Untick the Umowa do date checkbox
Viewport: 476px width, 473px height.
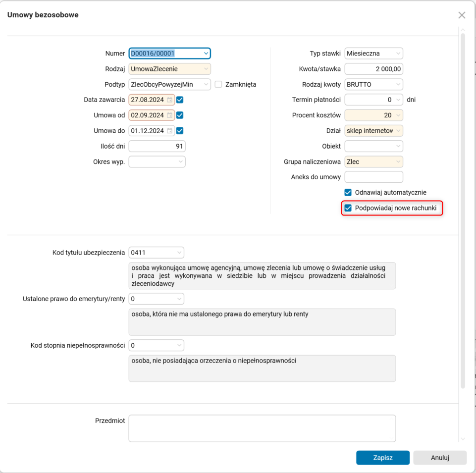[x=180, y=131]
